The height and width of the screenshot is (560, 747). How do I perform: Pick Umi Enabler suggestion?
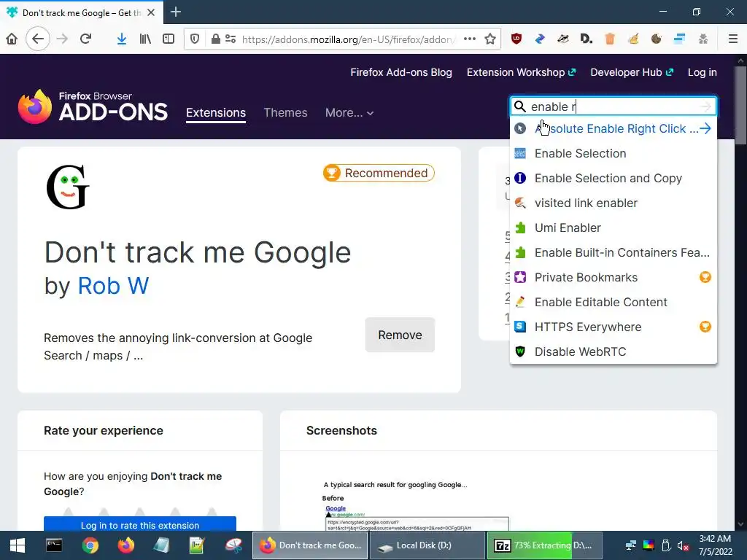tap(613, 227)
